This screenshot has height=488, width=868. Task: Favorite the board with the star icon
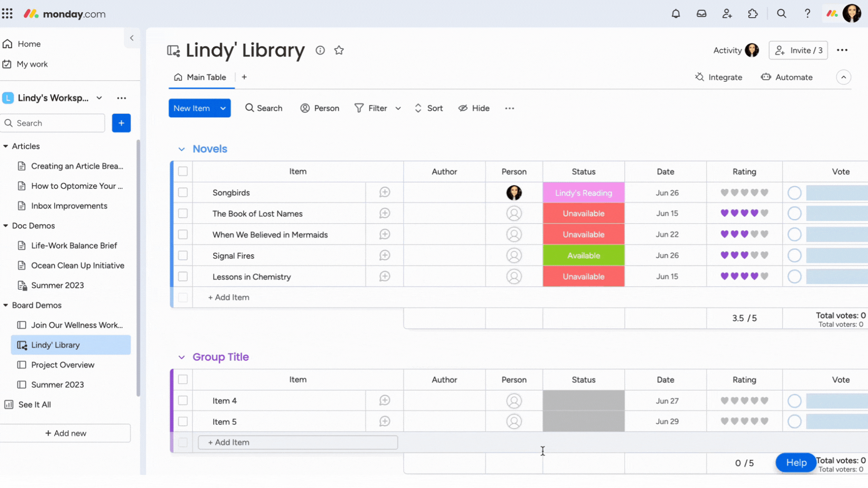tap(339, 50)
